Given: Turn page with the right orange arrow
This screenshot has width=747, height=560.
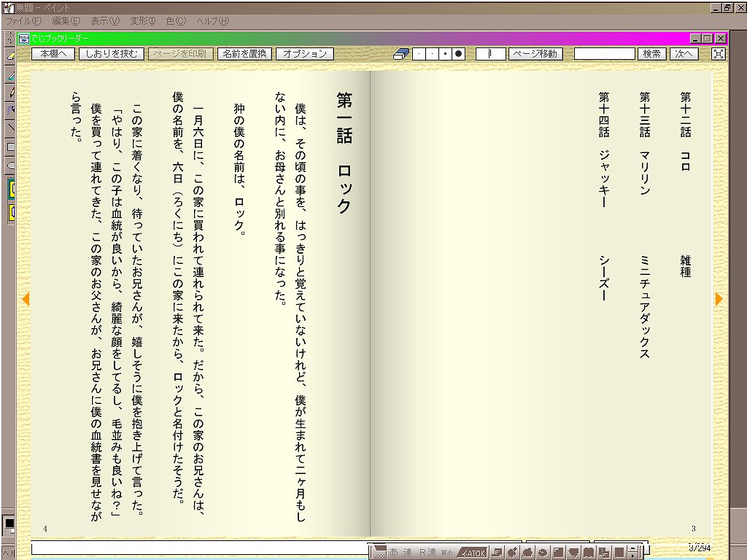Looking at the screenshot, I should point(719,299).
